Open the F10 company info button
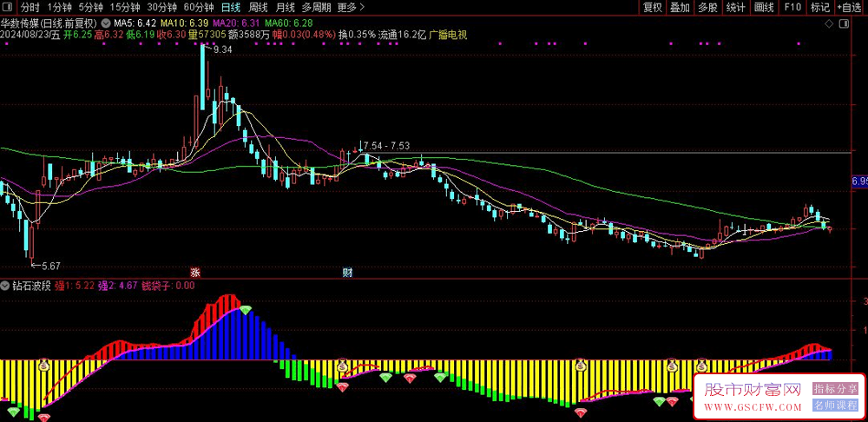868x422 pixels. pos(792,8)
